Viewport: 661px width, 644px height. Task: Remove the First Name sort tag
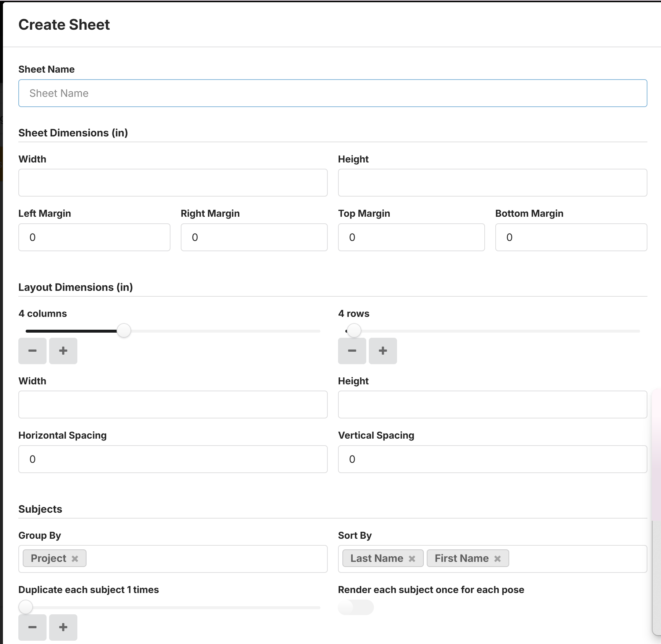497,559
